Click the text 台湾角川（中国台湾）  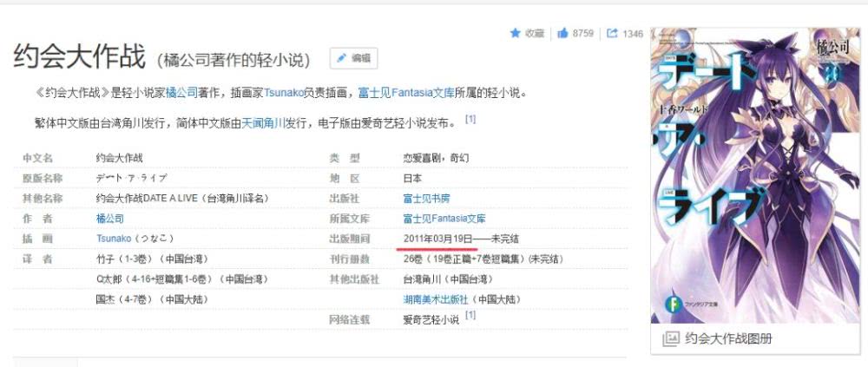click(448, 279)
